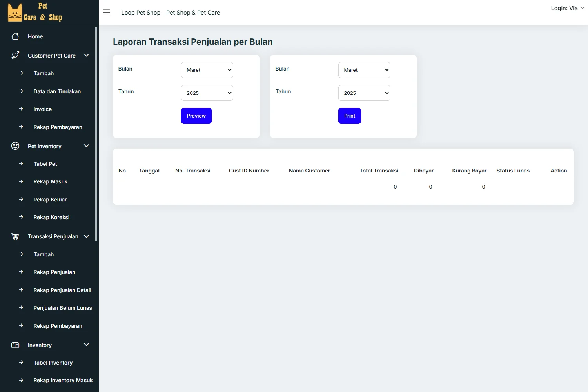The height and width of the screenshot is (392, 588).
Task: Click the Kurang Bayar column header
Action: [469, 171]
